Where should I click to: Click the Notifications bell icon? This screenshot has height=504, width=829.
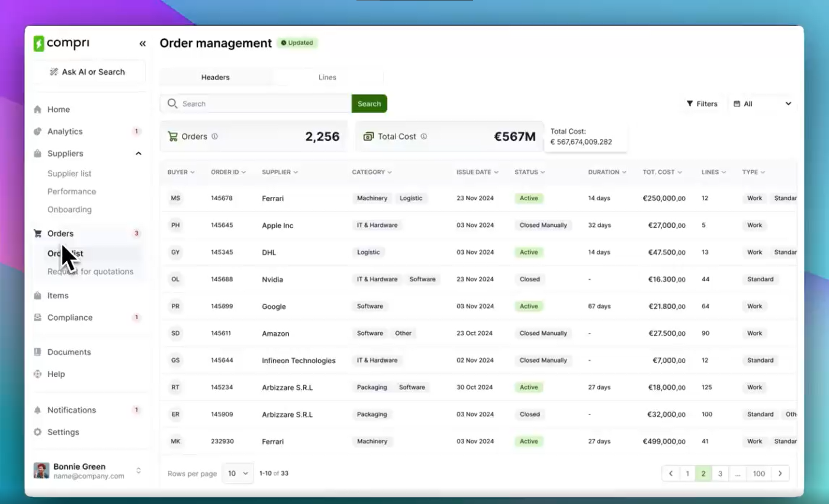(x=38, y=410)
